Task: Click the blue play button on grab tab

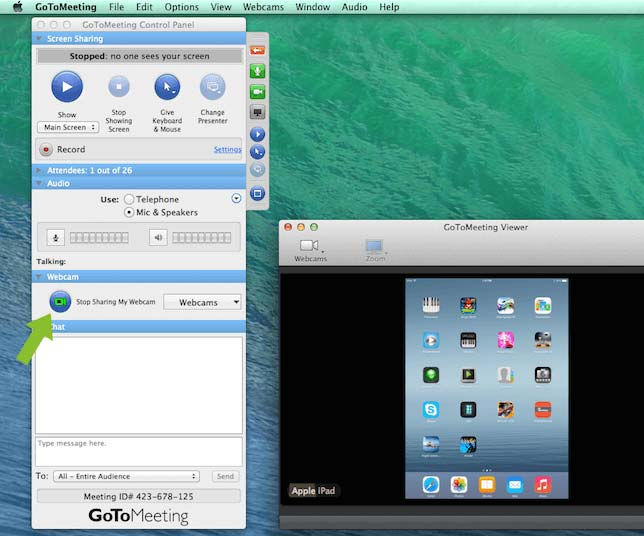Action: [258, 134]
